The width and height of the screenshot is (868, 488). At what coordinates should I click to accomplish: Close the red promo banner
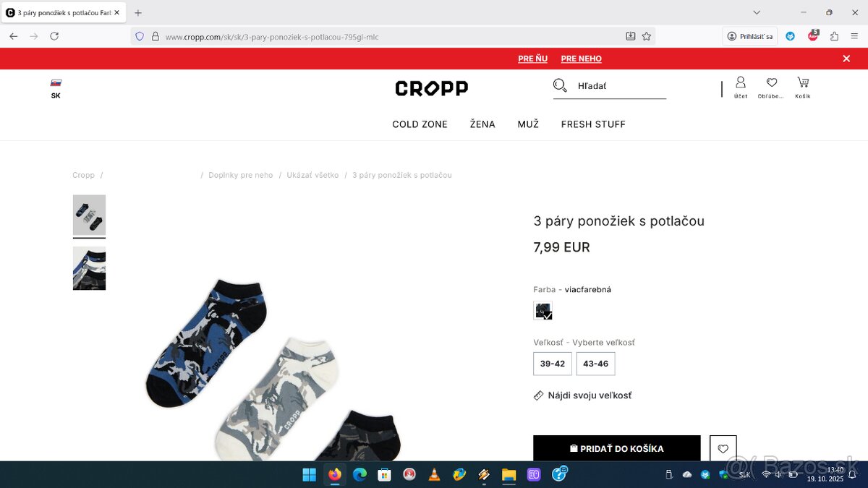(x=846, y=59)
